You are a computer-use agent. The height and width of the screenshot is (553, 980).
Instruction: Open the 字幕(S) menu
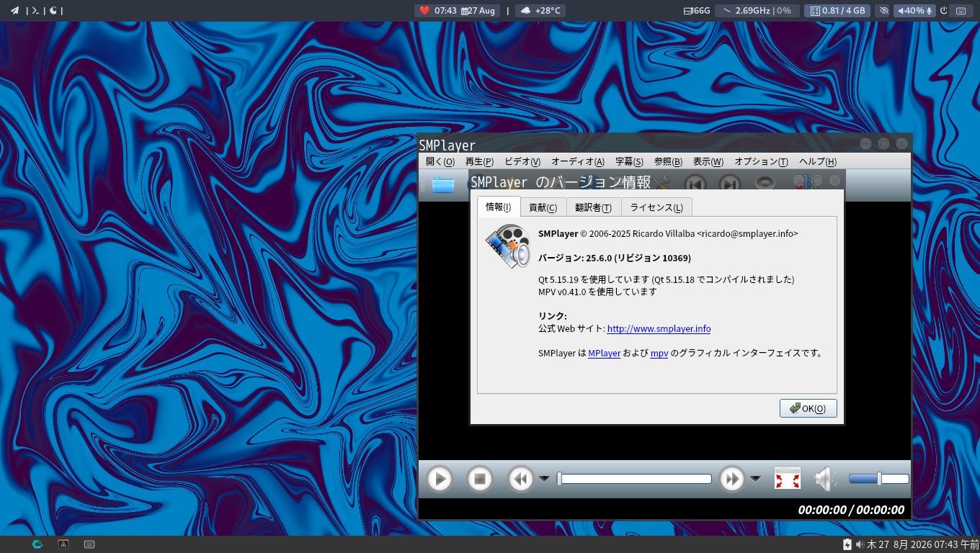tap(629, 162)
